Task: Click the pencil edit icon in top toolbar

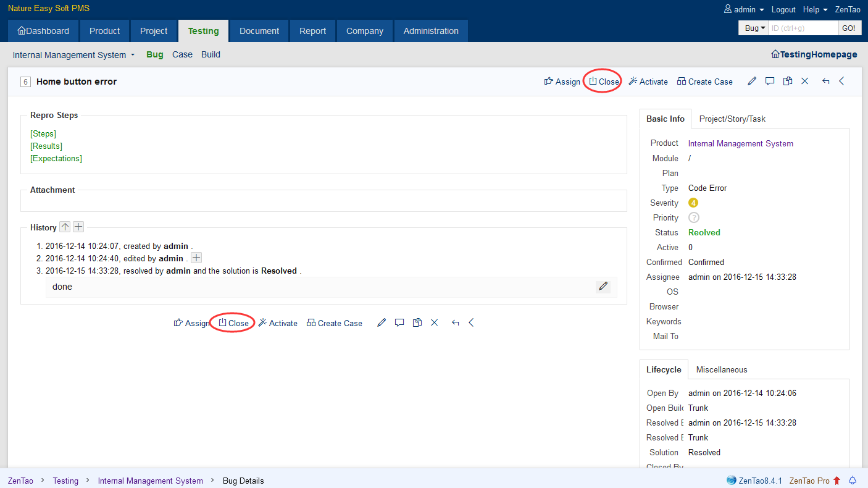Action: (751, 81)
